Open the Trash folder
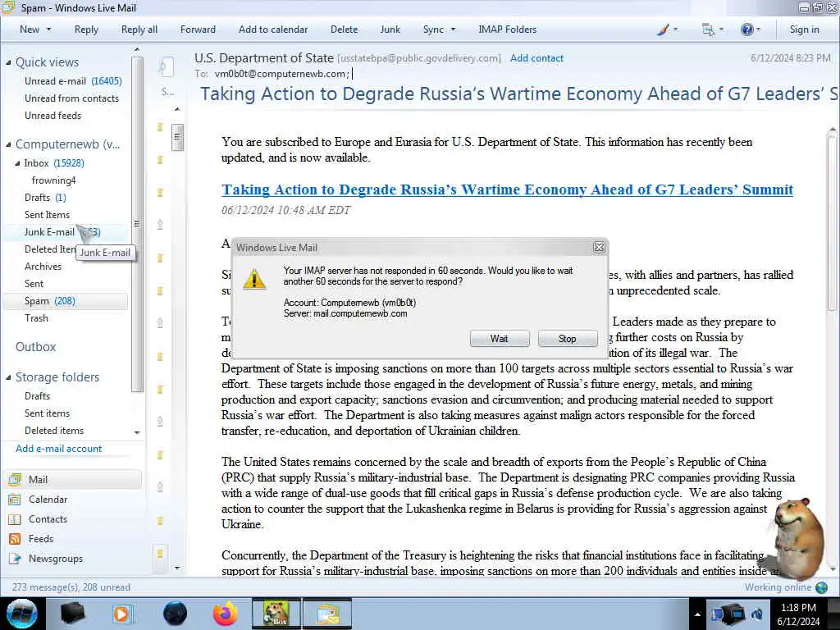 pos(36,318)
